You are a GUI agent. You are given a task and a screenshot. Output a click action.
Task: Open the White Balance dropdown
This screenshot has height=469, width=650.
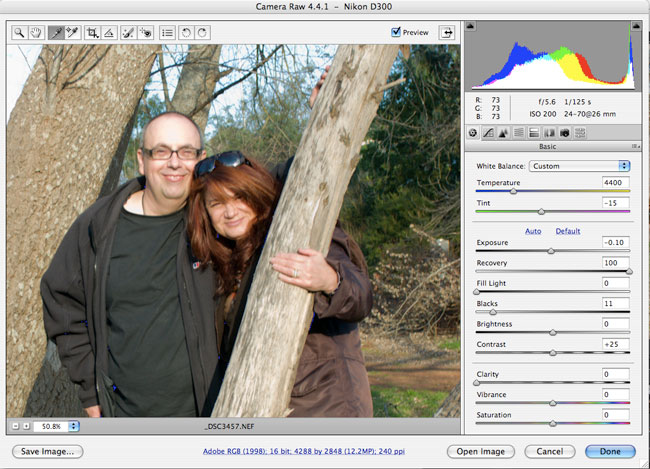click(x=580, y=166)
